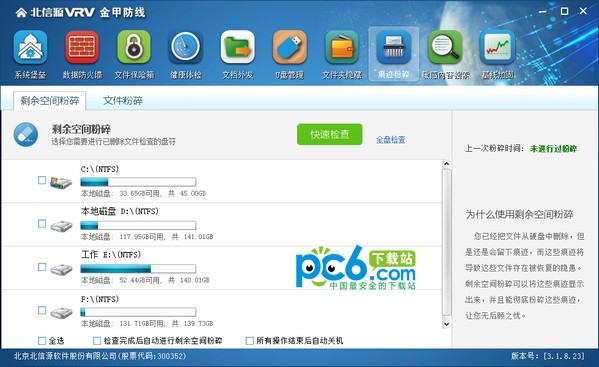Screen dimensions: 599x367
Task: Click the D:\ drive usage bar
Action: 138,225
